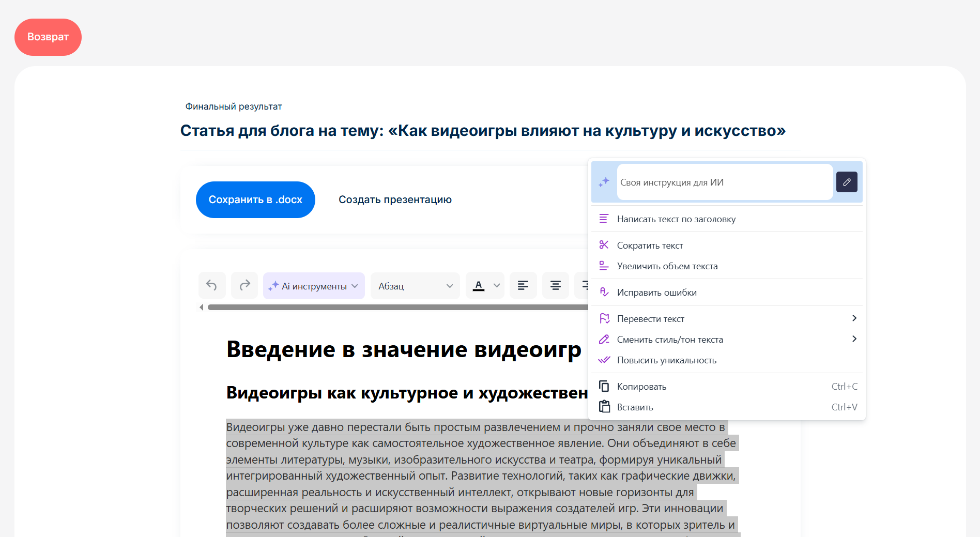Screen dimensions: 980x537
Task: Choose Исправить ошибки from the menu
Action: click(x=656, y=293)
